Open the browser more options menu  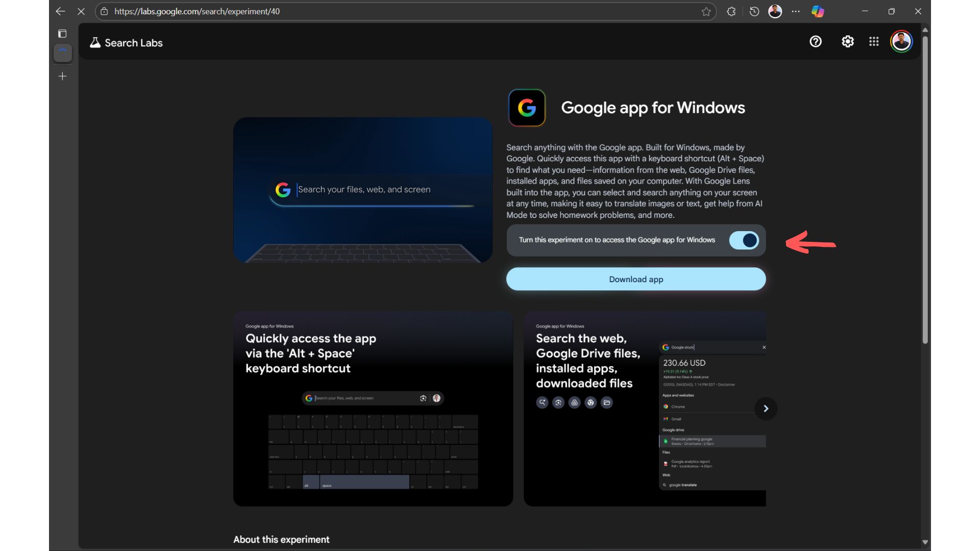[796, 11]
